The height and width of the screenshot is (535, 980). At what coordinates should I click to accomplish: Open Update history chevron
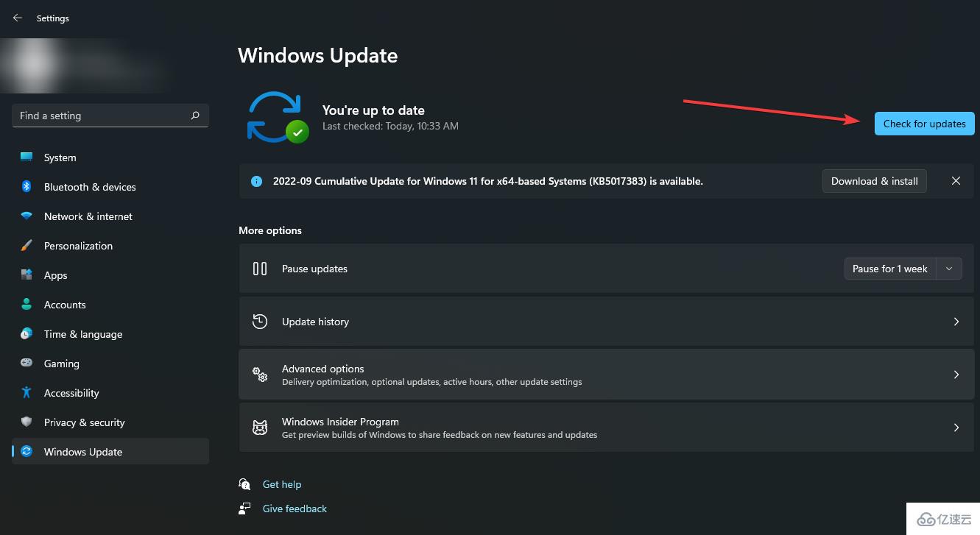956,322
